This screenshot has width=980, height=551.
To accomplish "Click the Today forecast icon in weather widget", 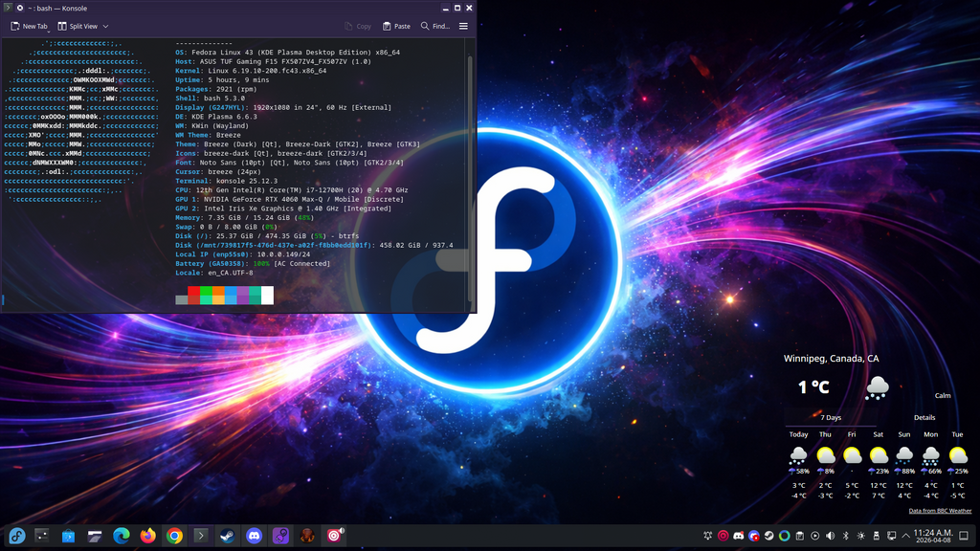I will click(798, 454).
